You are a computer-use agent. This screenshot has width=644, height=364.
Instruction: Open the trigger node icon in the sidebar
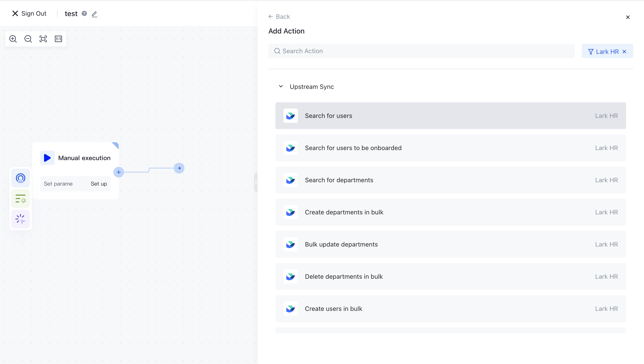click(x=20, y=178)
